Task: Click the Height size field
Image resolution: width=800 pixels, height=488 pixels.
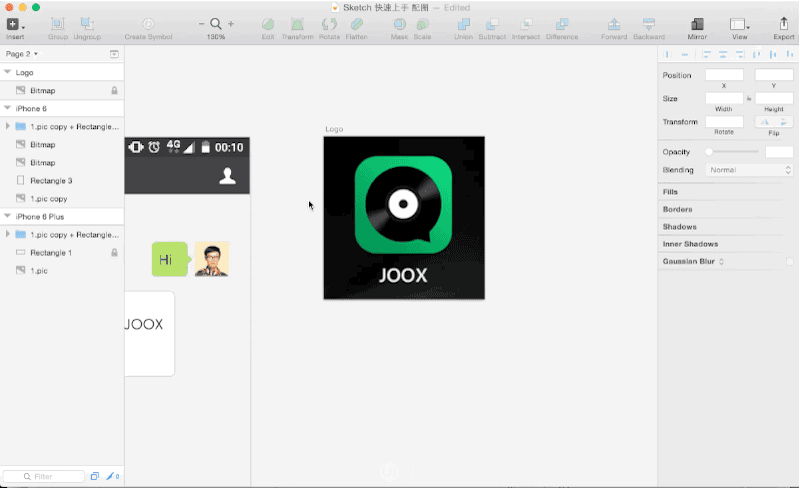Action: pyautogui.click(x=774, y=99)
